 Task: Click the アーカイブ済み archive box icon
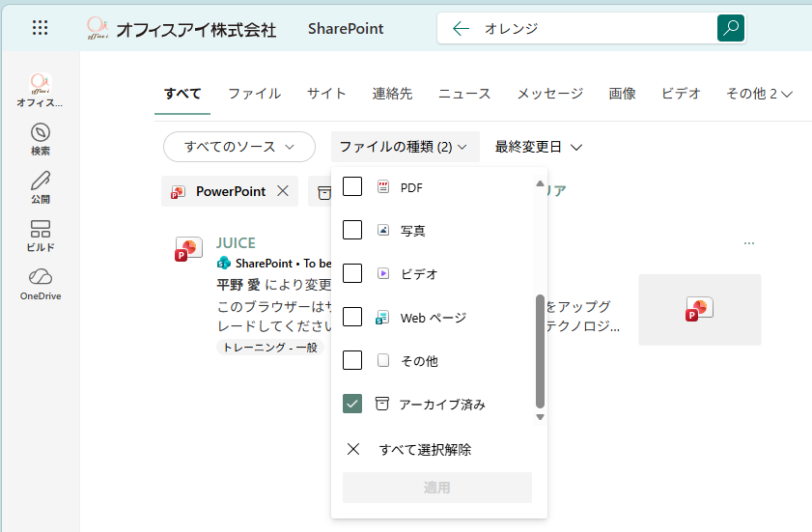[381, 403]
